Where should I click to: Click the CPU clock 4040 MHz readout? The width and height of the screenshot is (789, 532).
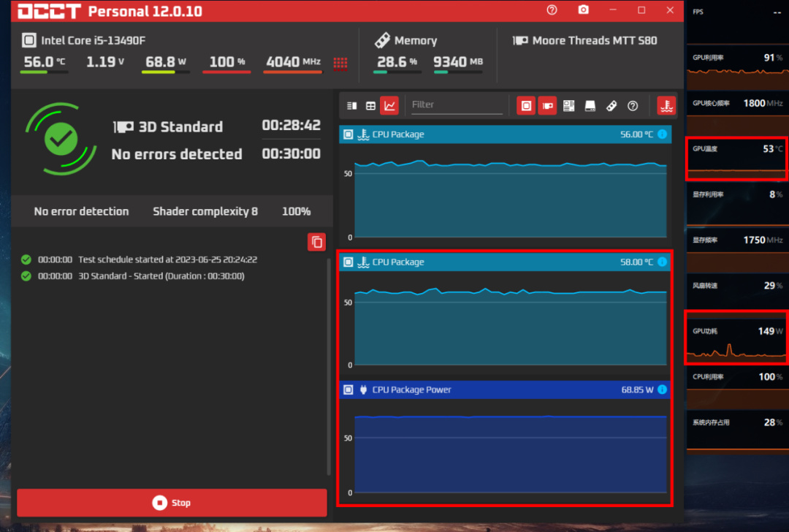coord(294,62)
